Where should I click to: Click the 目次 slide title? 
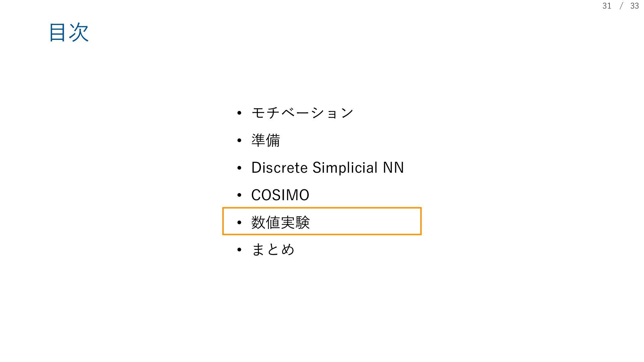pos(69,33)
